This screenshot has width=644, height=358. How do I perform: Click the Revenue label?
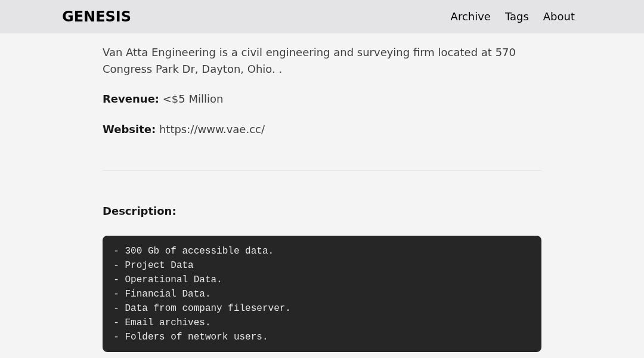click(131, 99)
